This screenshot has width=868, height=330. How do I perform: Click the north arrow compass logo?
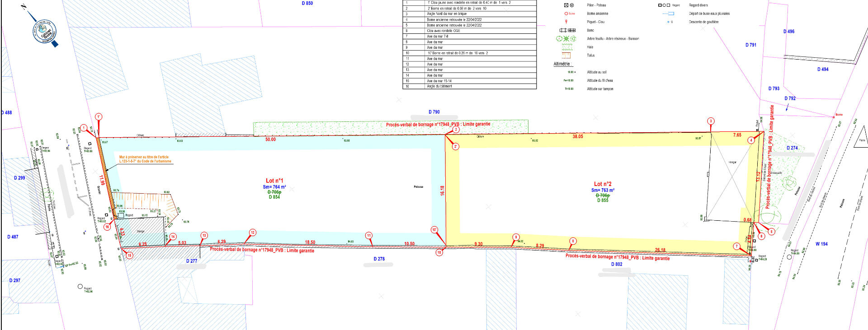(x=44, y=32)
